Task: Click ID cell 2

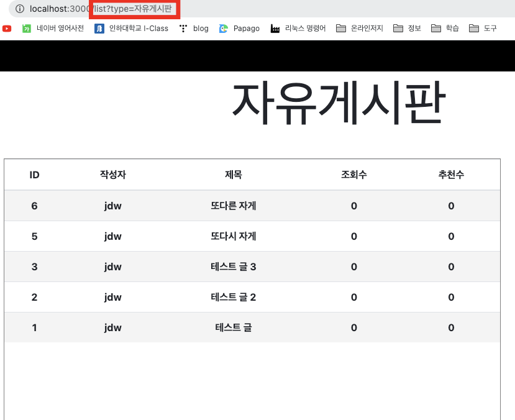Action: click(35, 297)
